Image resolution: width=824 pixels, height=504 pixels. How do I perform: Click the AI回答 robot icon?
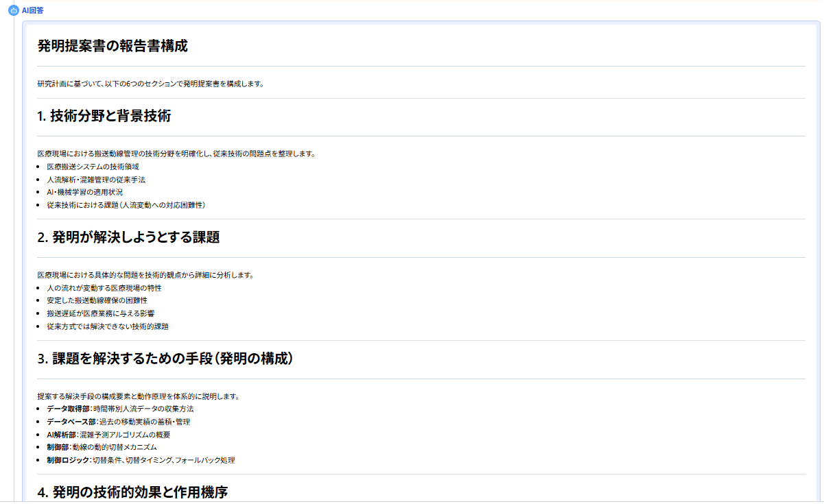(x=13, y=10)
